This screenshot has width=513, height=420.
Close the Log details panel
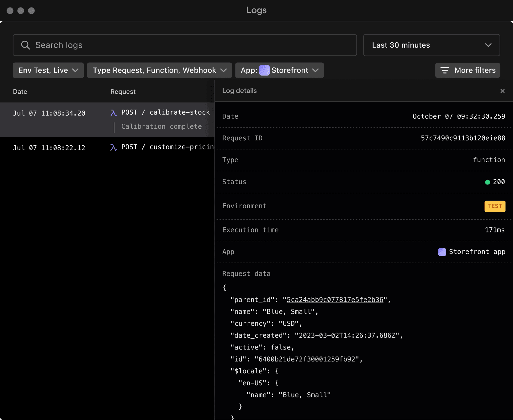(x=502, y=91)
